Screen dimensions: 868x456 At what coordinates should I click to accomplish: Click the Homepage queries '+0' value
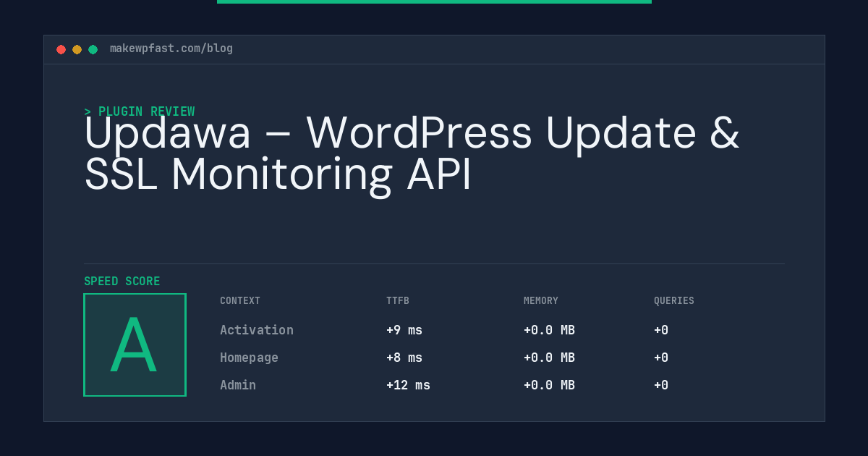(x=661, y=358)
